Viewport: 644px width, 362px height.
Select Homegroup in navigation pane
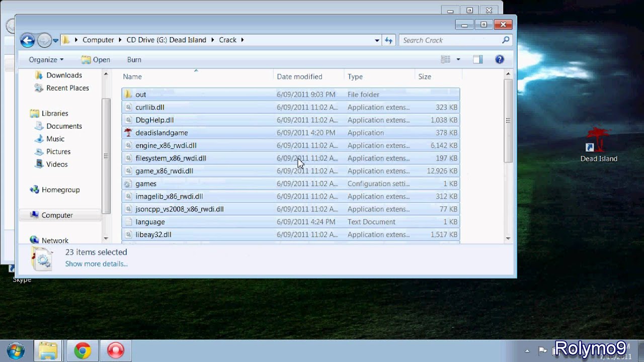tap(60, 190)
